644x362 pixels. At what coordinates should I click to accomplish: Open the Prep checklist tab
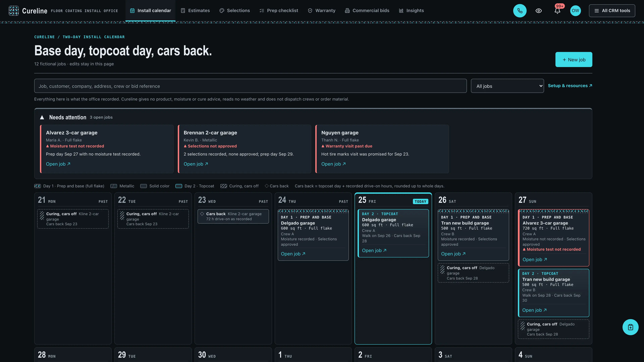tap(279, 11)
